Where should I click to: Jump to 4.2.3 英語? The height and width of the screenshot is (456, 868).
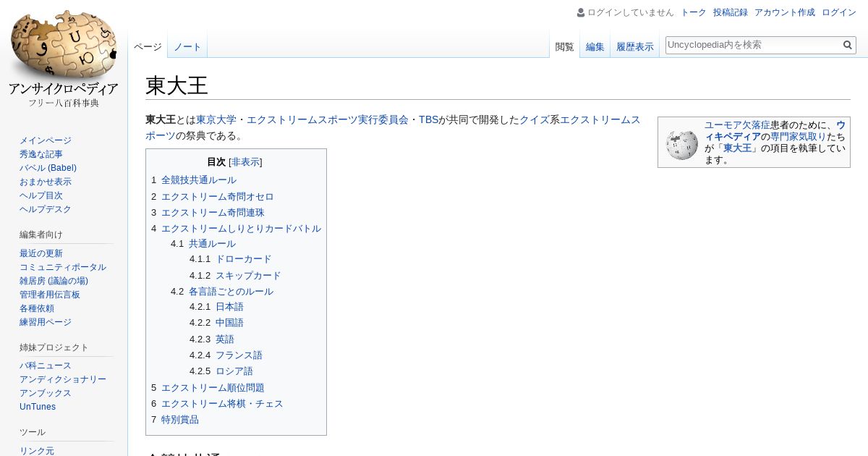pos(225,339)
